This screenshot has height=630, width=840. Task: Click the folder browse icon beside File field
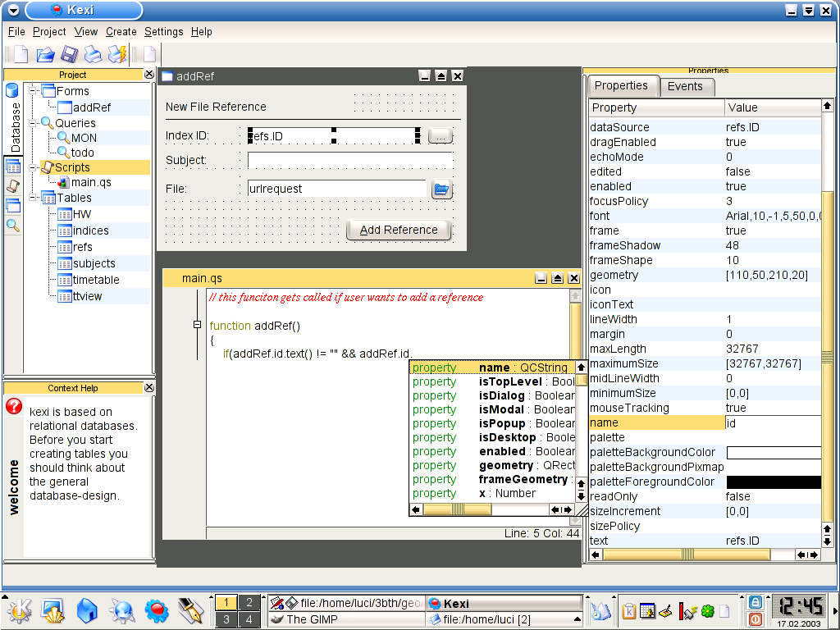pos(441,189)
